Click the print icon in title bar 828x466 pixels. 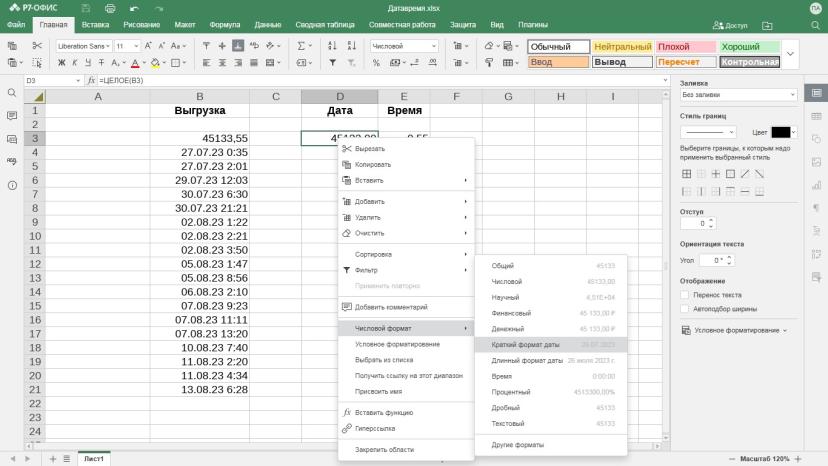(x=110, y=8)
